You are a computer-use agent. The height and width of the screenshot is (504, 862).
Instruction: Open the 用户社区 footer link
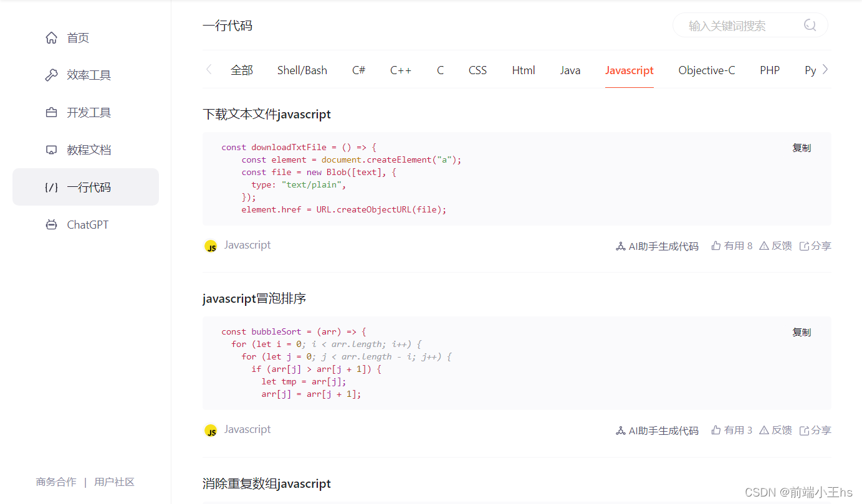[114, 482]
